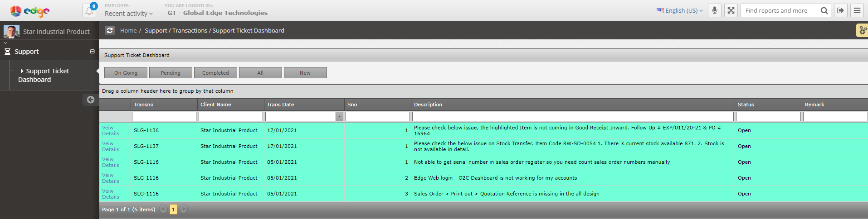The image size is (868, 219).
Task: Click the Edge logo
Action: [x=29, y=11]
